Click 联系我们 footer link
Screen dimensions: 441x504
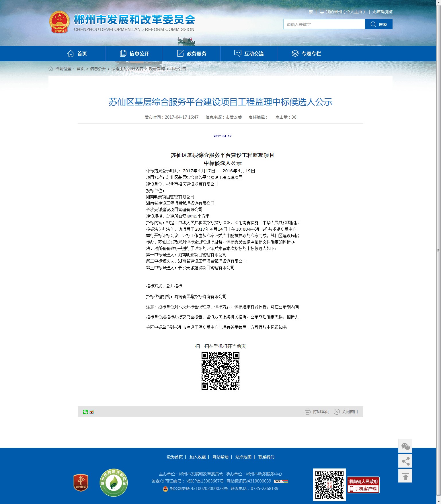coord(266,457)
